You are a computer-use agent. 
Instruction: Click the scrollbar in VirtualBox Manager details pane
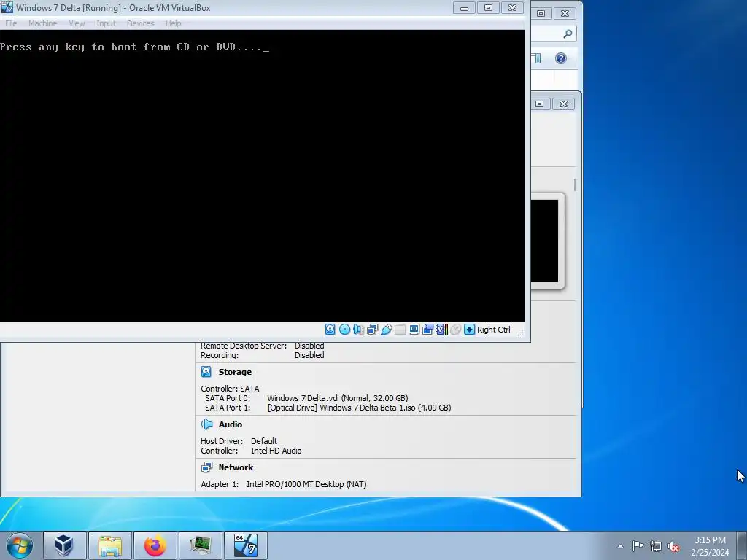[576, 184]
